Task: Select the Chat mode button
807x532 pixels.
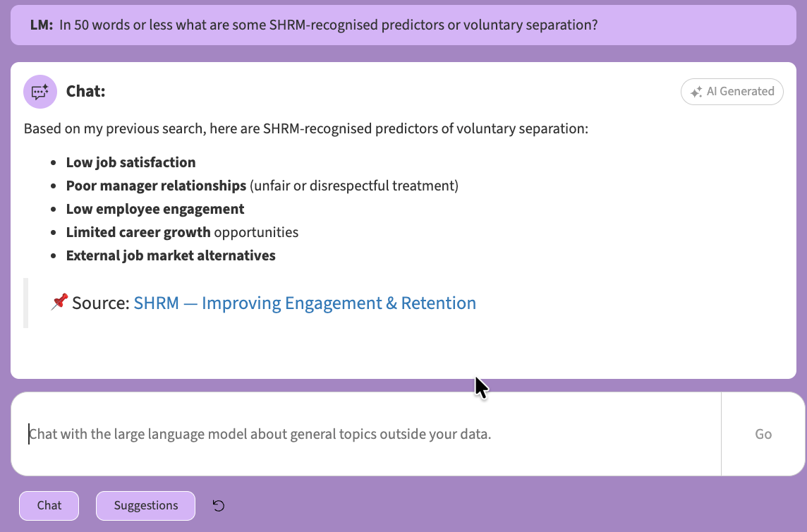Action: click(x=49, y=506)
